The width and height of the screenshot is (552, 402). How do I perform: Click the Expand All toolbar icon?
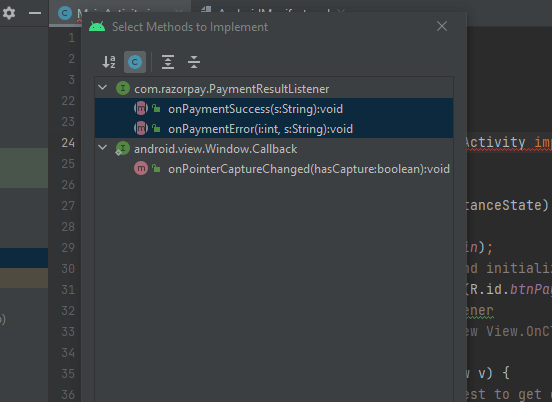[x=168, y=62]
